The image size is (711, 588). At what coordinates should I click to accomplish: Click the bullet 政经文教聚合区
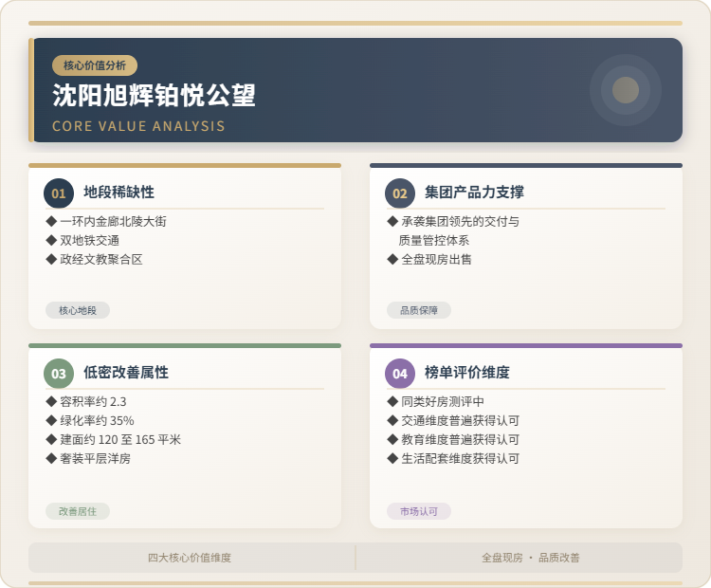tap(95, 260)
